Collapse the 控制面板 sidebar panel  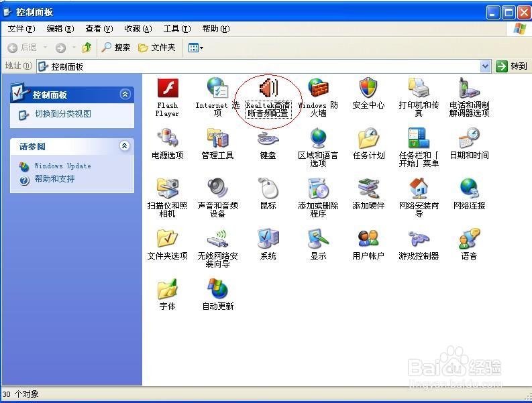(x=125, y=95)
